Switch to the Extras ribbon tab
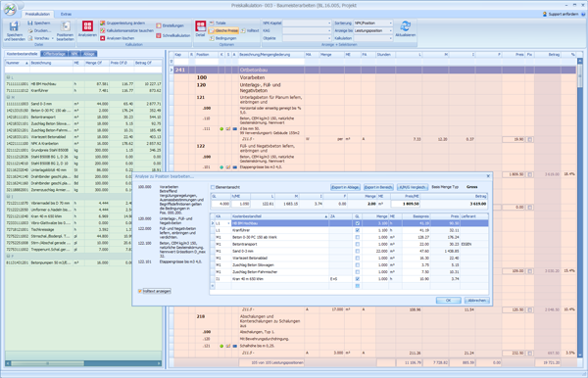Image resolution: width=588 pixels, height=378 pixels. (66, 15)
